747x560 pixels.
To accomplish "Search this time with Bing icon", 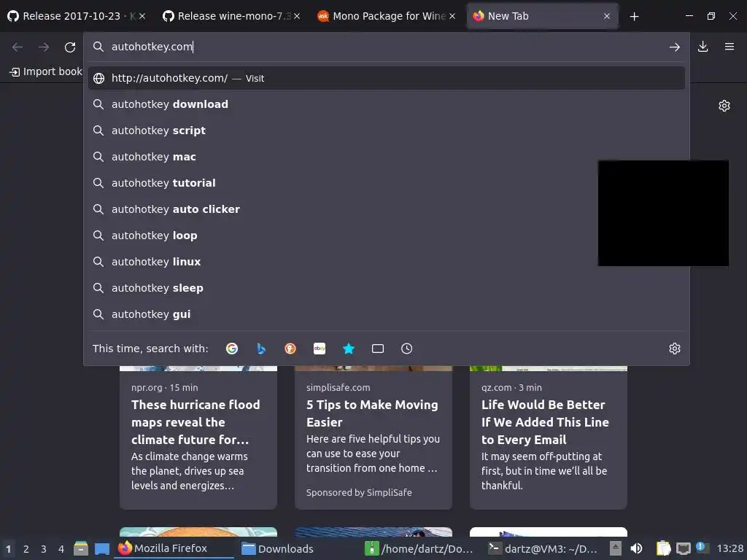I will pyautogui.click(x=261, y=349).
